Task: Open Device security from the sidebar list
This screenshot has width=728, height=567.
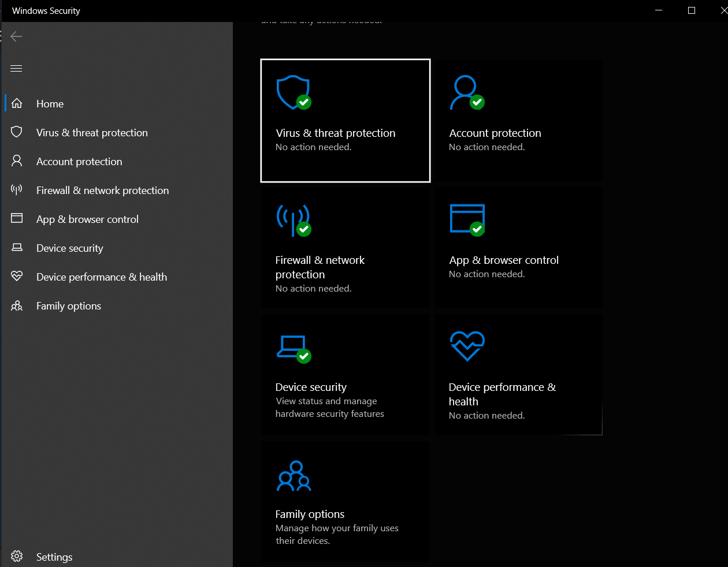Action: (69, 248)
